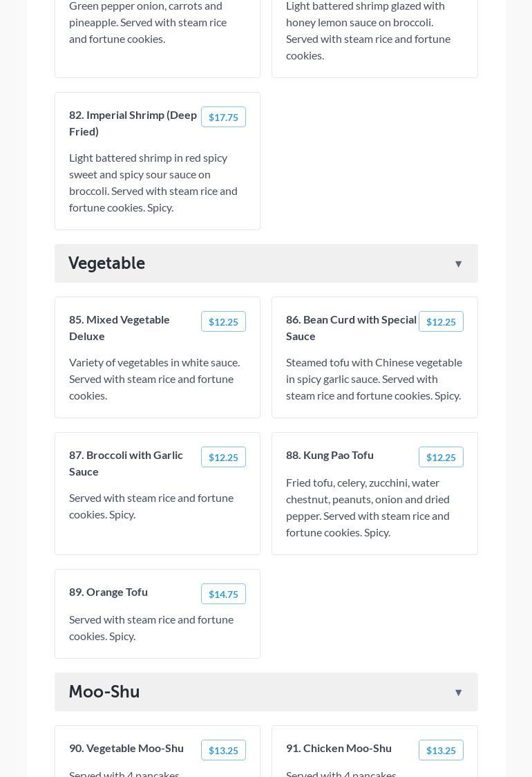Open 85. Mixed Vegetable Deluxe item
532x777 pixels.
click(x=120, y=328)
